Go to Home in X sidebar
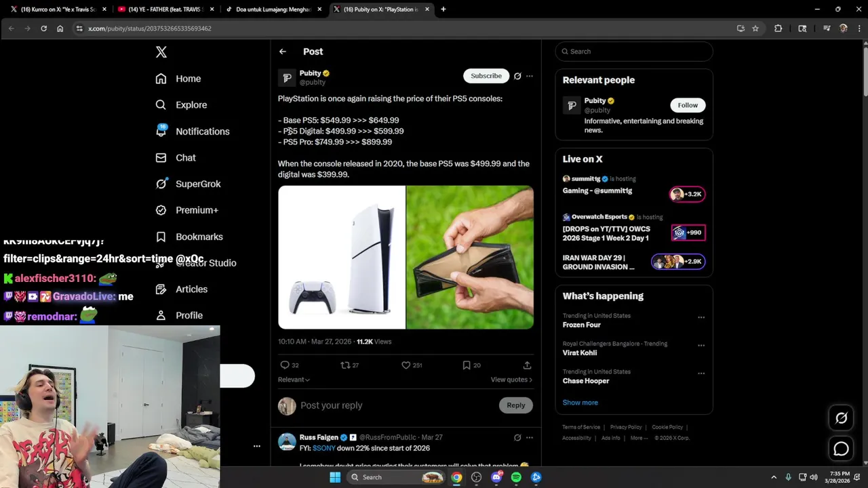This screenshot has height=488, width=868. pyautogui.click(x=178, y=79)
